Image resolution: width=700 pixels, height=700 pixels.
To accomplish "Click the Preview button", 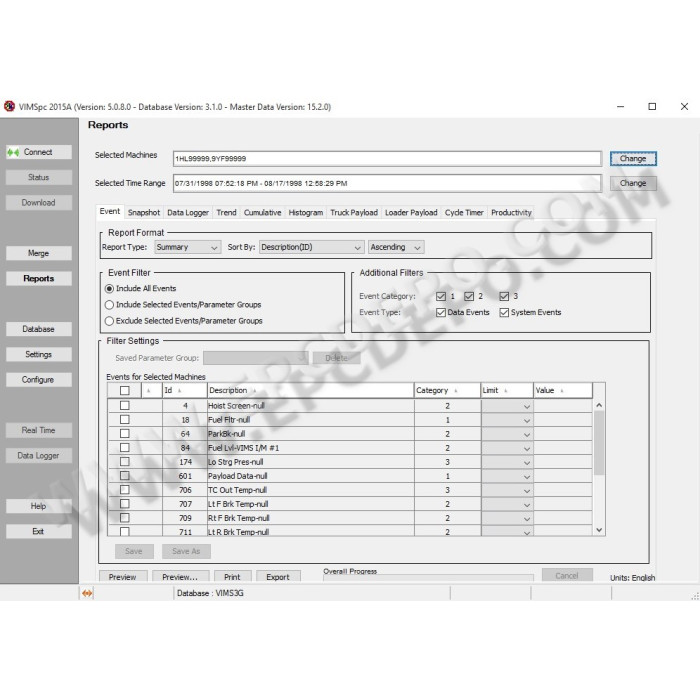I will (x=123, y=577).
